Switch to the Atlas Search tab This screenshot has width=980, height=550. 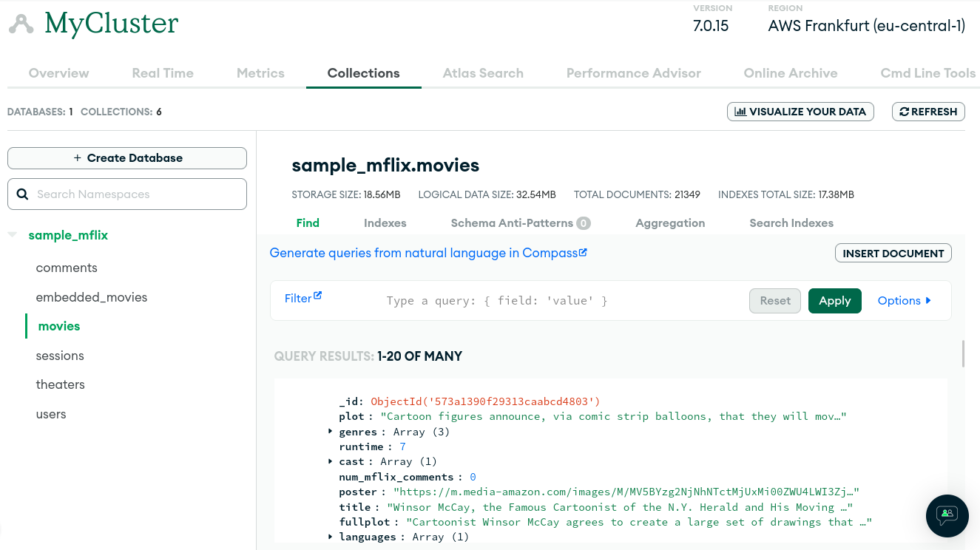point(483,73)
